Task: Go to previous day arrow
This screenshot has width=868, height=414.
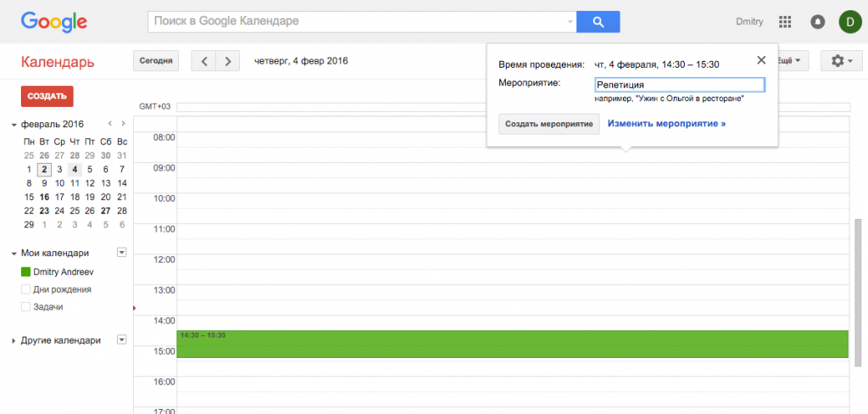Action: (203, 61)
